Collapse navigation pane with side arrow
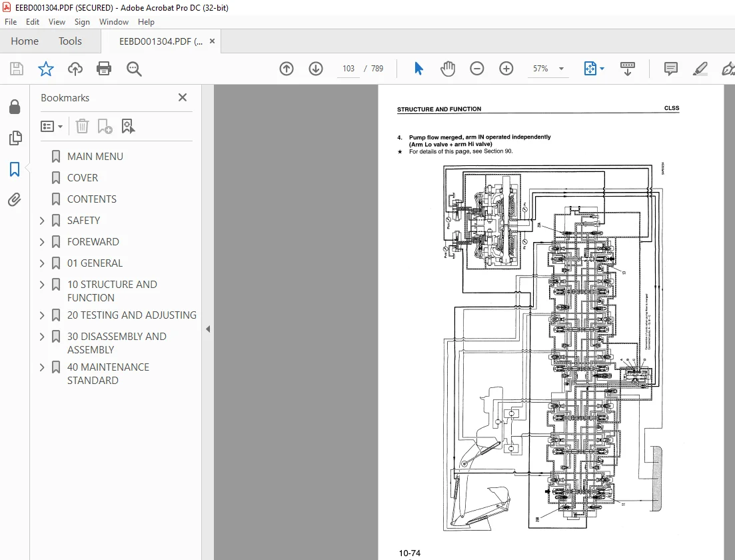Screen dimensions: 735x560 [x=208, y=329]
